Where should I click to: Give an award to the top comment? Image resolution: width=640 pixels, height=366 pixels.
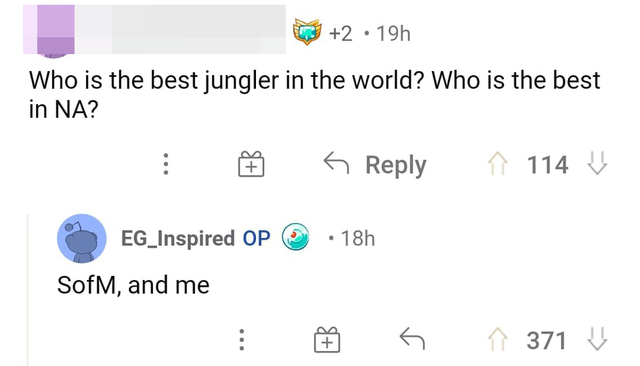pos(251,164)
